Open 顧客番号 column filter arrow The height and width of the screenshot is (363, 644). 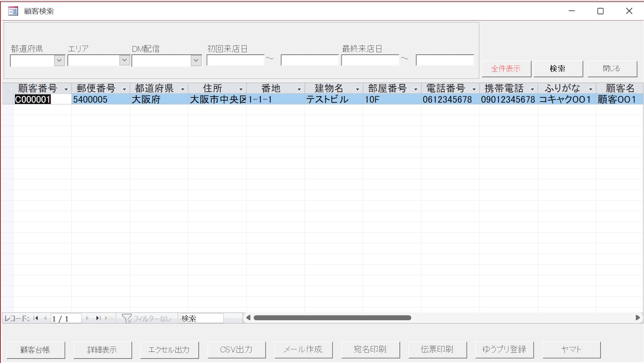pyautogui.click(x=66, y=89)
